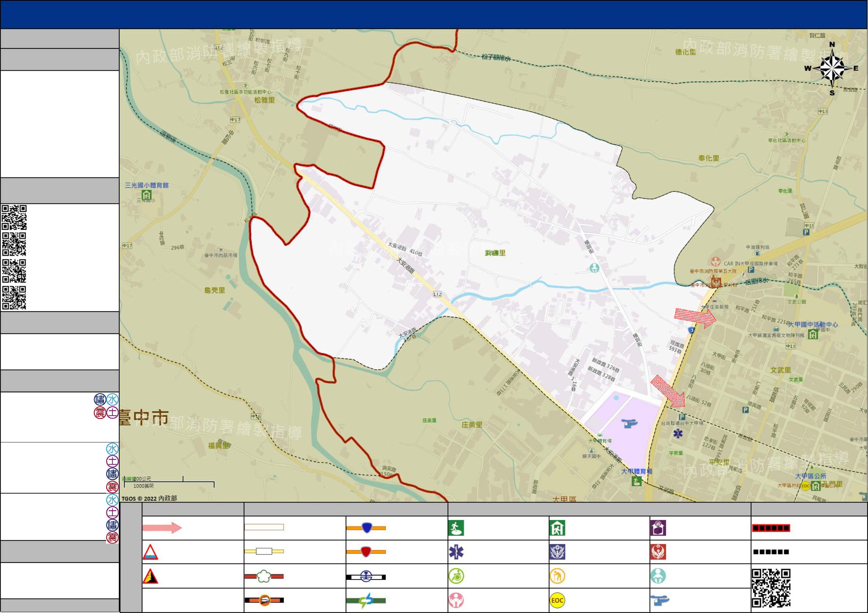Click the 德化里 village label

686,52
